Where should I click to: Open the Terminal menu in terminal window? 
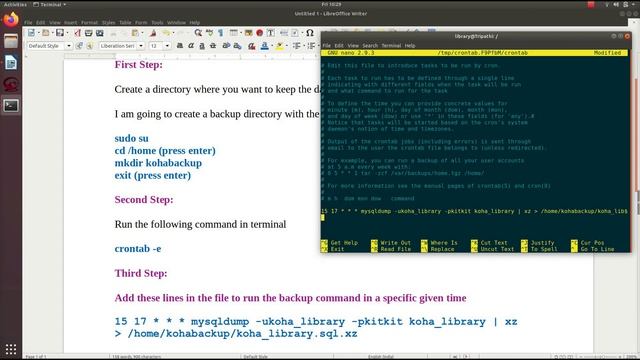pyautogui.click(x=391, y=46)
